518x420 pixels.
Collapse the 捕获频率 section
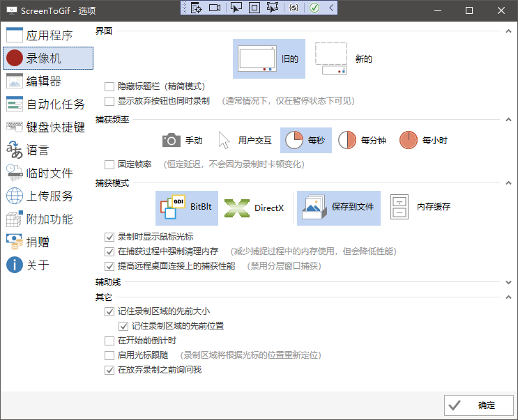pyautogui.click(x=508, y=120)
